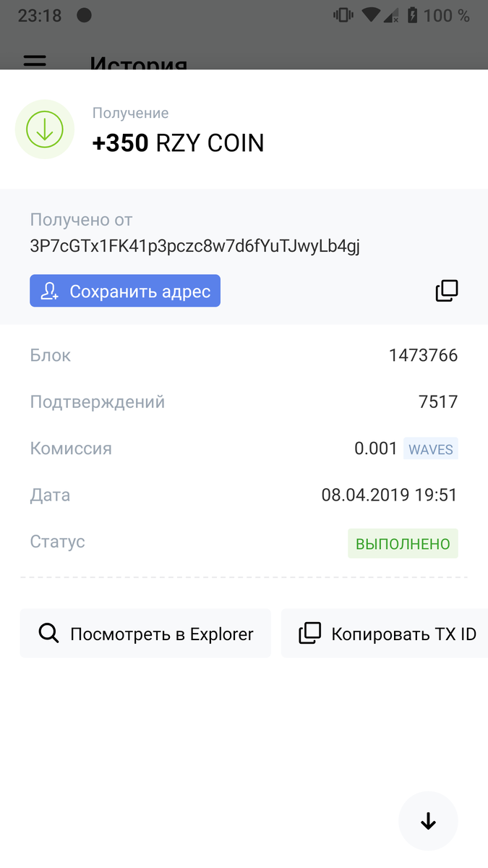Click the down arrow inside green circle
488x868 pixels.
pyautogui.click(x=44, y=129)
